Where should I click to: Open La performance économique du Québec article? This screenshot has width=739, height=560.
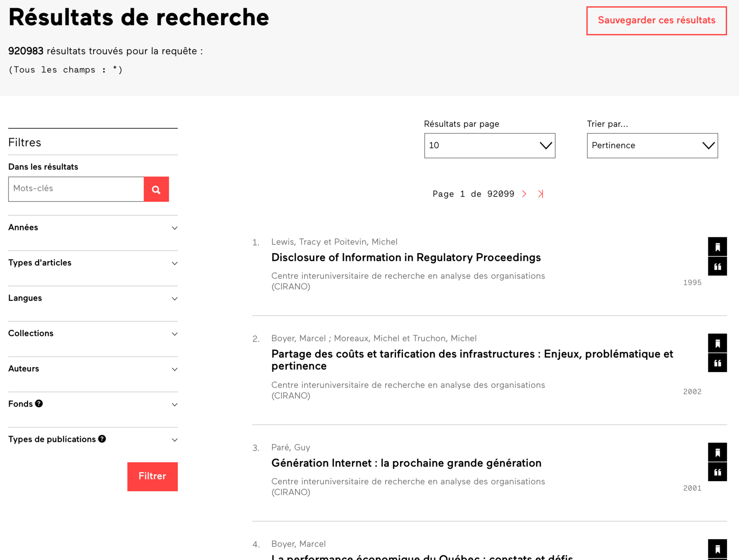coord(422,557)
